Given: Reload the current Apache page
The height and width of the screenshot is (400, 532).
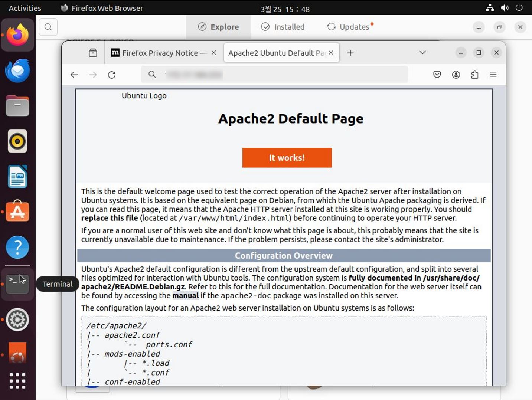Looking at the screenshot, I should click(x=112, y=75).
